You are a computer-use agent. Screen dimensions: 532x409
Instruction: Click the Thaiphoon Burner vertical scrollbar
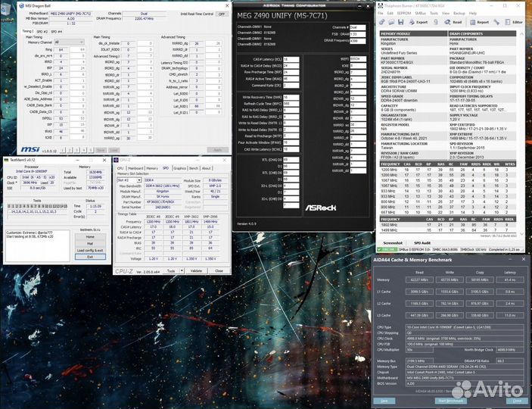pyautogui.click(x=521, y=134)
